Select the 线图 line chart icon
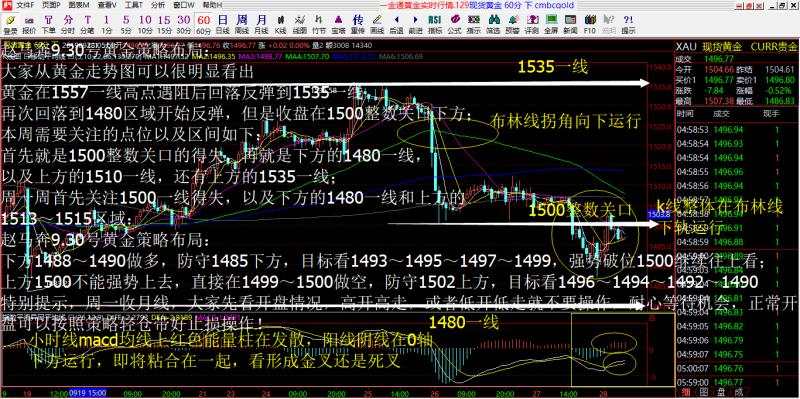The width and height of the screenshot is (800, 399). pos(299,24)
